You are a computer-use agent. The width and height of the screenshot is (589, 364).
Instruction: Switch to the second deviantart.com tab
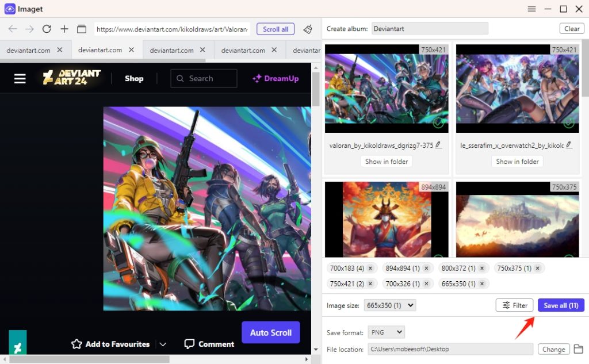coord(101,50)
